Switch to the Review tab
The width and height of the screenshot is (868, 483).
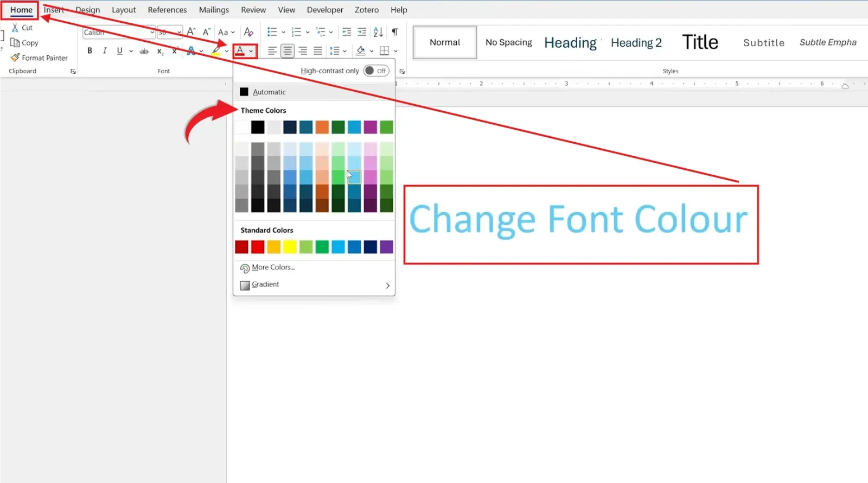click(x=253, y=10)
